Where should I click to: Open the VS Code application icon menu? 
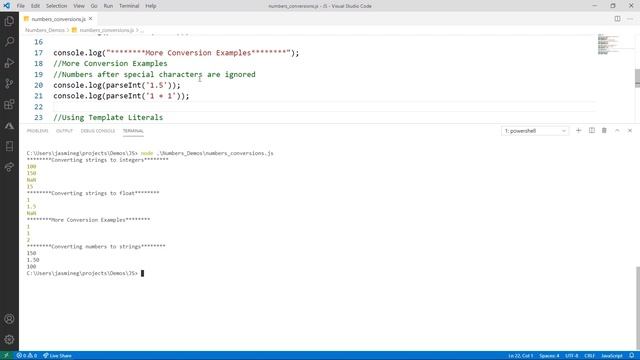[x=7, y=6]
